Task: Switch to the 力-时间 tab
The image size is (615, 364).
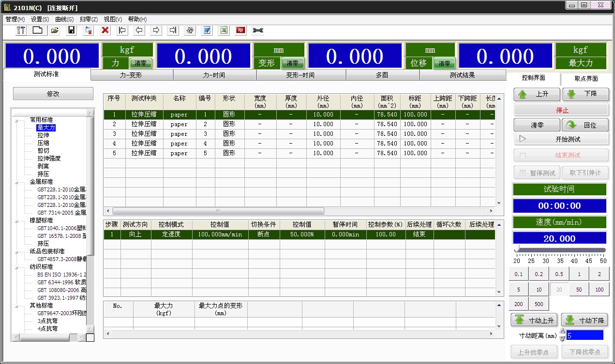Action: coord(214,75)
